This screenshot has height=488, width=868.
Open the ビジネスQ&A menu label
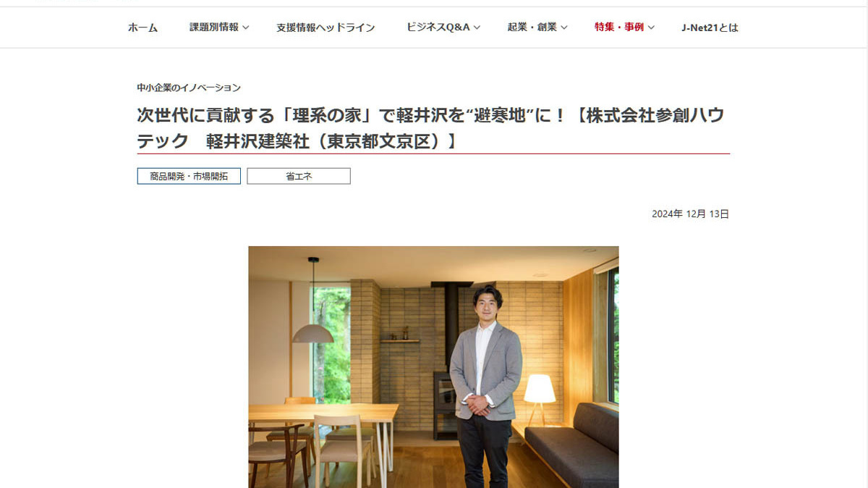coord(438,28)
